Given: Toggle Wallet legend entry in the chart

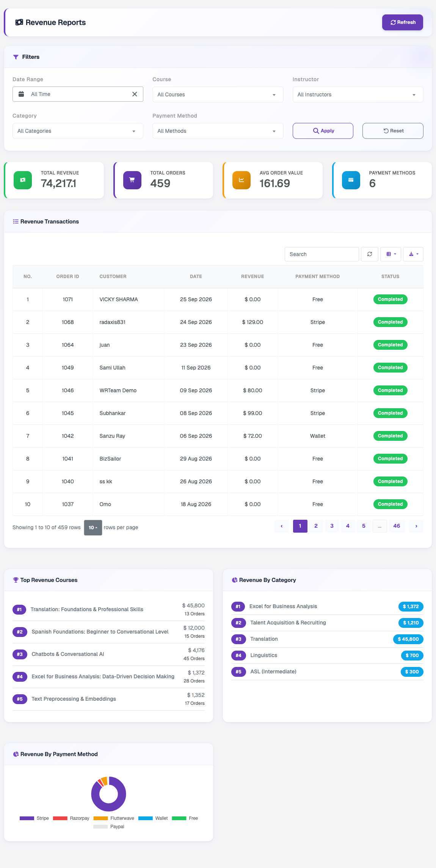Looking at the screenshot, I should pyautogui.click(x=153, y=818).
